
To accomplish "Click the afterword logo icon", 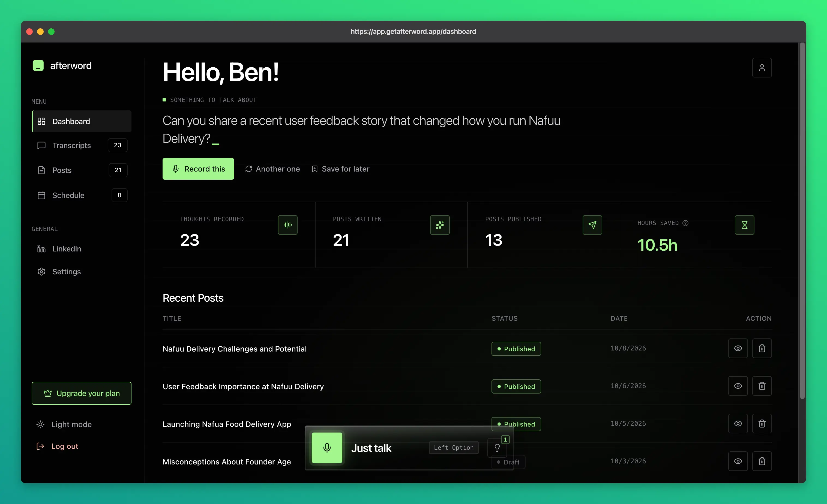I will coord(38,65).
